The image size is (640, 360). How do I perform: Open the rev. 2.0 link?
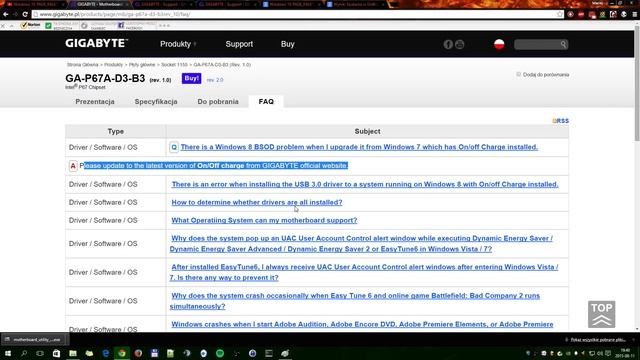coord(215,80)
